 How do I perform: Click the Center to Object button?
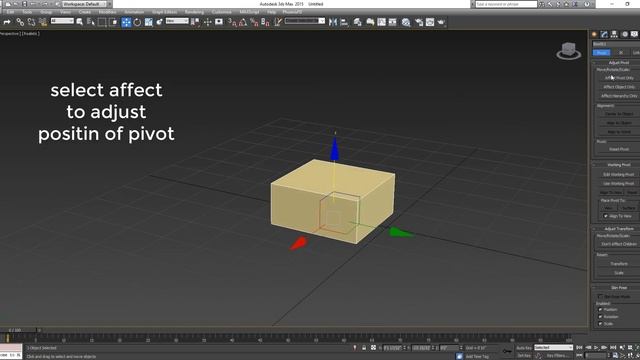(x=619, y=114)
